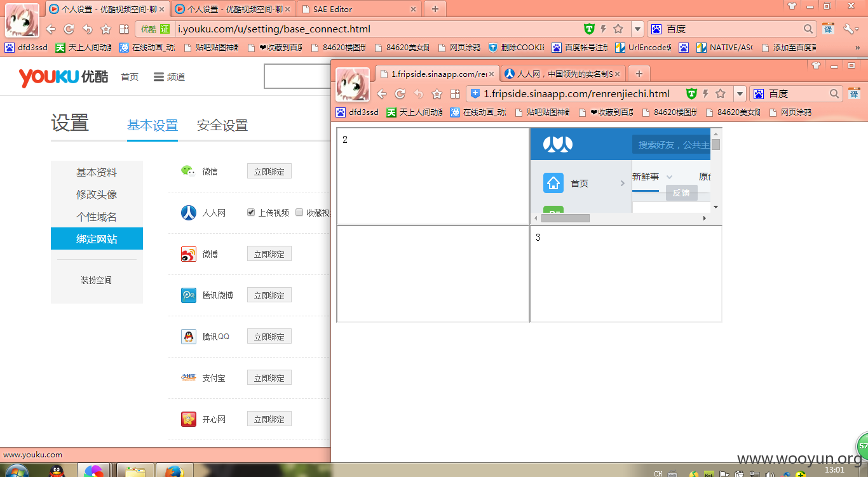Click 立即绑定 button for 微博
Viewport: 868px width, 477px height.
(269, 254)
